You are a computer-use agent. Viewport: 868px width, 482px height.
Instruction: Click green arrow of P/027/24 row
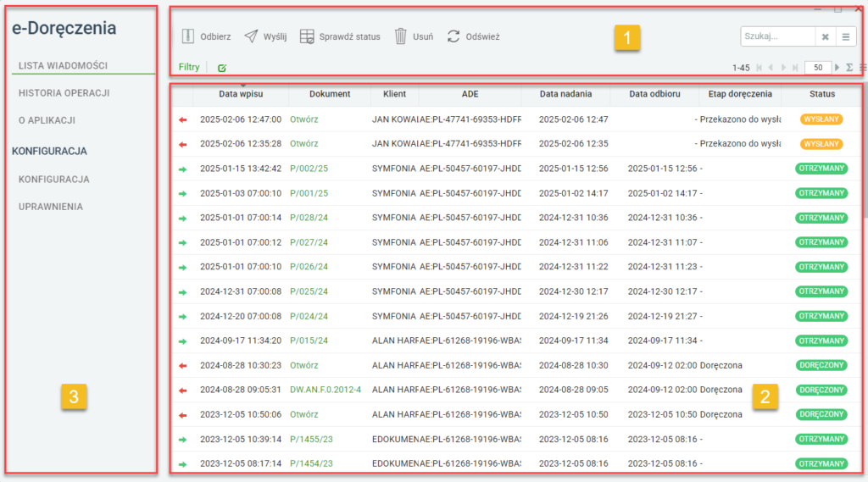coord(183,243)
